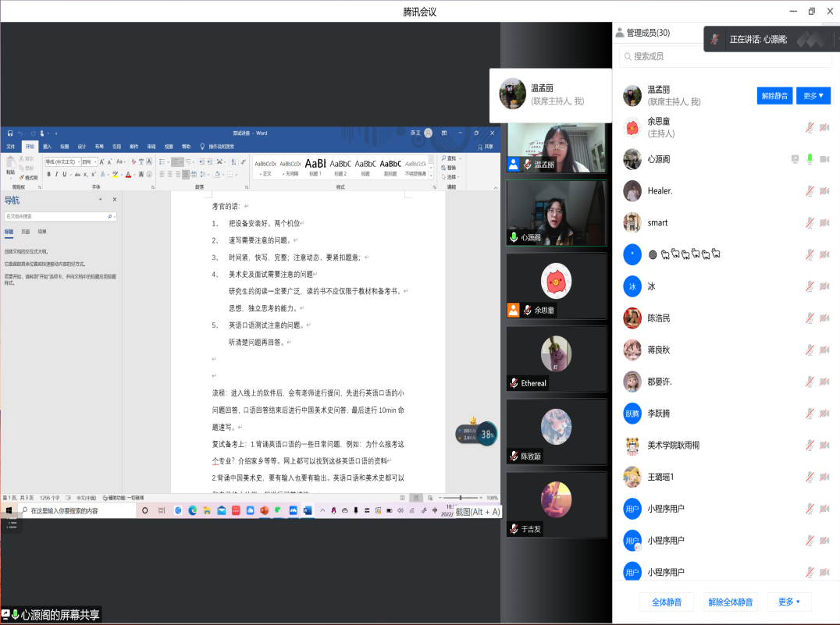Click the Save icon in Word title bar
The image size is (840, 625).
pyautogui.click(x=9, y=133)
